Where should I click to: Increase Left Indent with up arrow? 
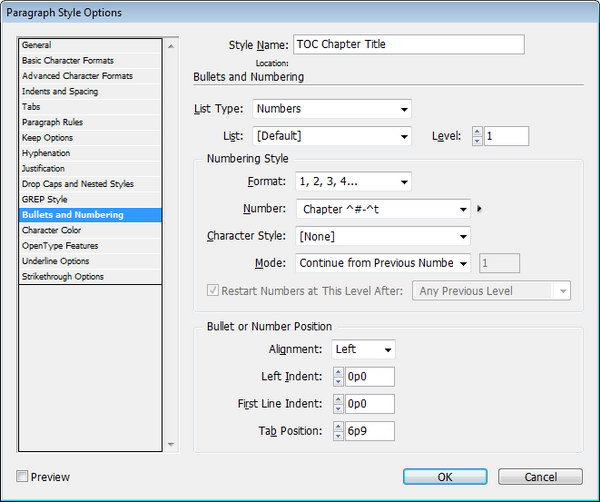[338, 372]
